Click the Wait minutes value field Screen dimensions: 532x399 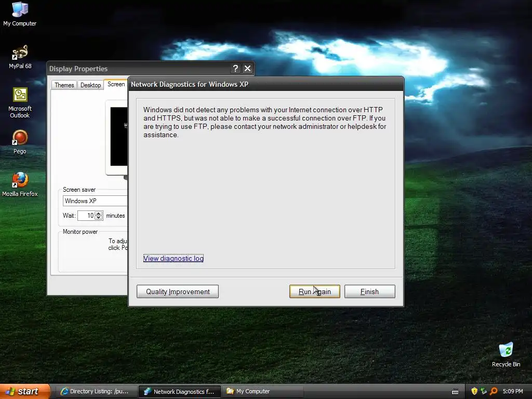[x=86, y=216]
